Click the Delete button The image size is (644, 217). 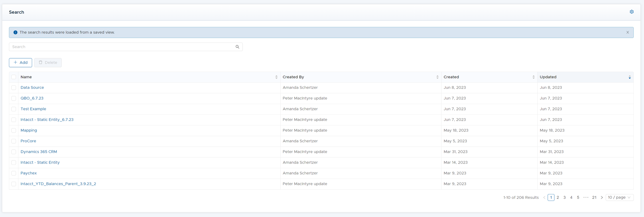click(x=48, y=62)
